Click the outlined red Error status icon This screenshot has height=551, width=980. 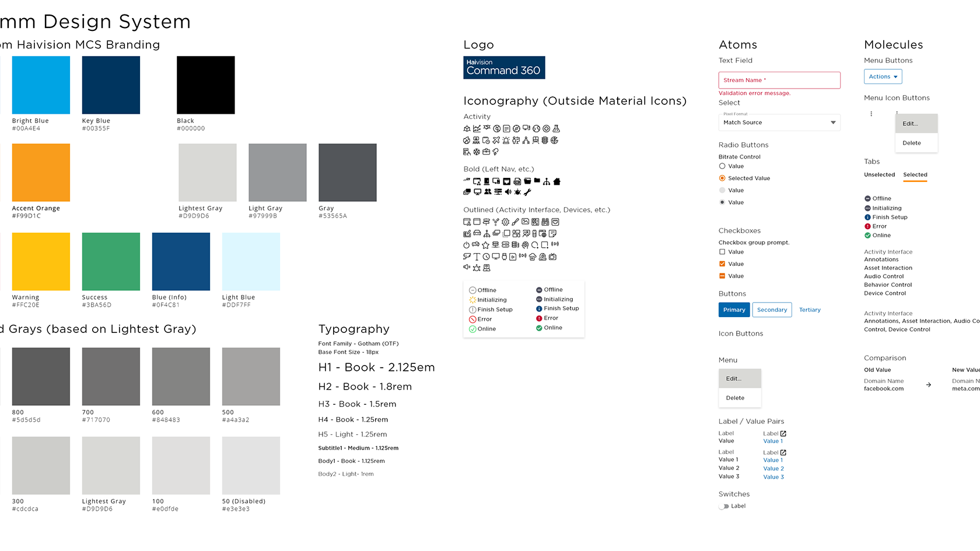pos(473,320)
